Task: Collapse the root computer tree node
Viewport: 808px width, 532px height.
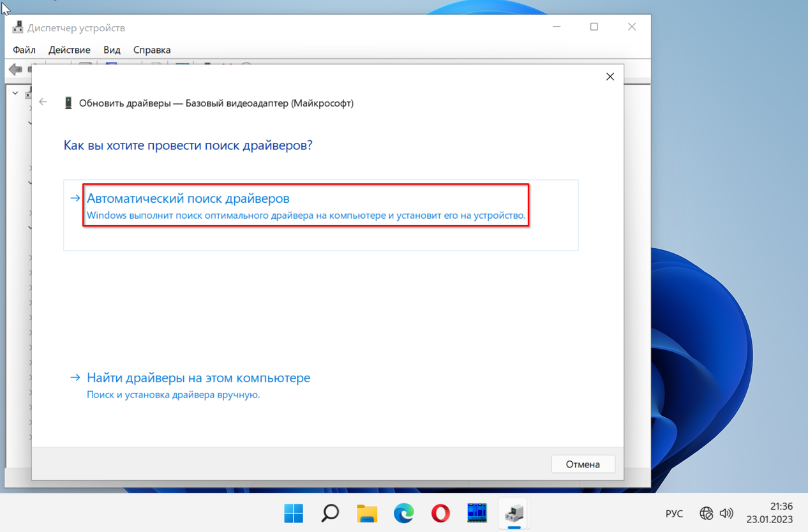Action: coord(15,93)
